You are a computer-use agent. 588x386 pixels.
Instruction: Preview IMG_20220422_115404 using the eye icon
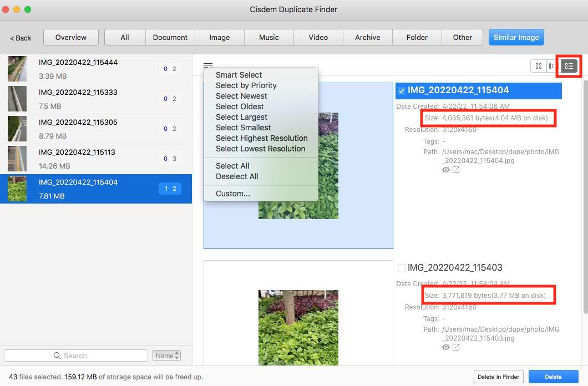446,169
